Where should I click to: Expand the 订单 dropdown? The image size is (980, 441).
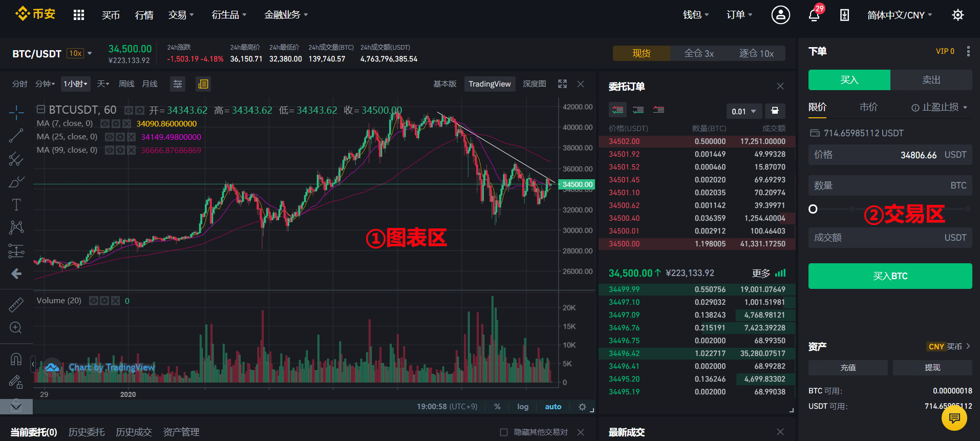coord(739,15)
